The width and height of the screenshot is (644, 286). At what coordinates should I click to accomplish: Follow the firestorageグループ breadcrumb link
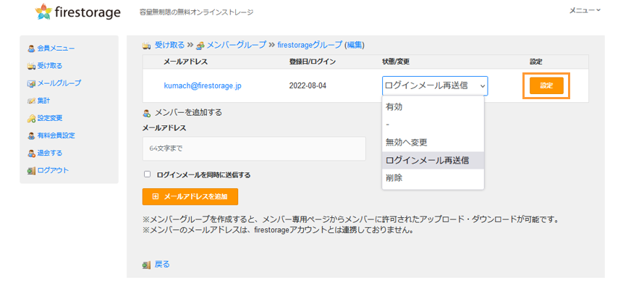tap(310, 45)
